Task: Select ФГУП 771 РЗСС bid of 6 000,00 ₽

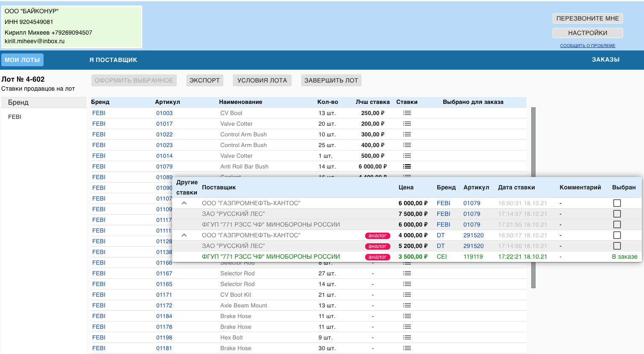Action: (617, 224)
